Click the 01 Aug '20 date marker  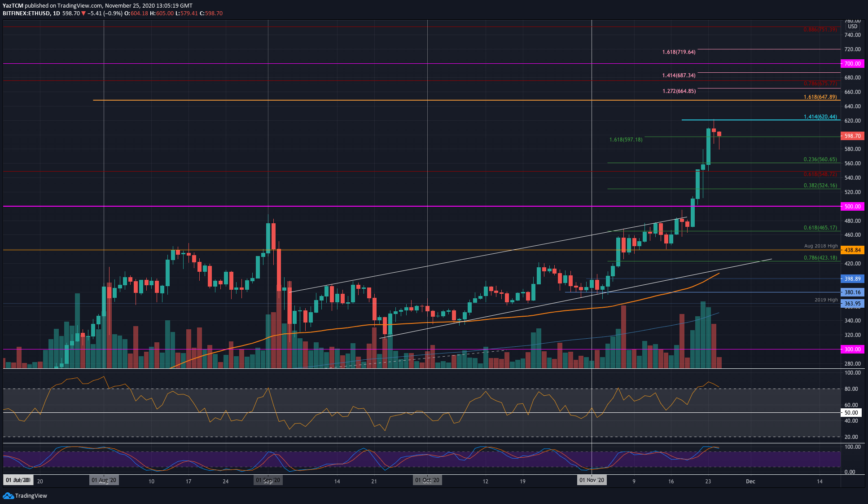point(104,480)
